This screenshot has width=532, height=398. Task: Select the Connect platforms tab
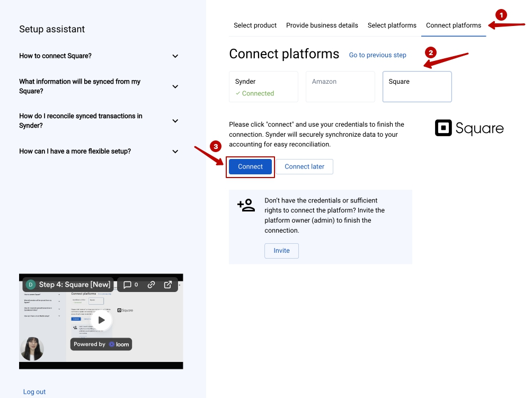[454, 25]
